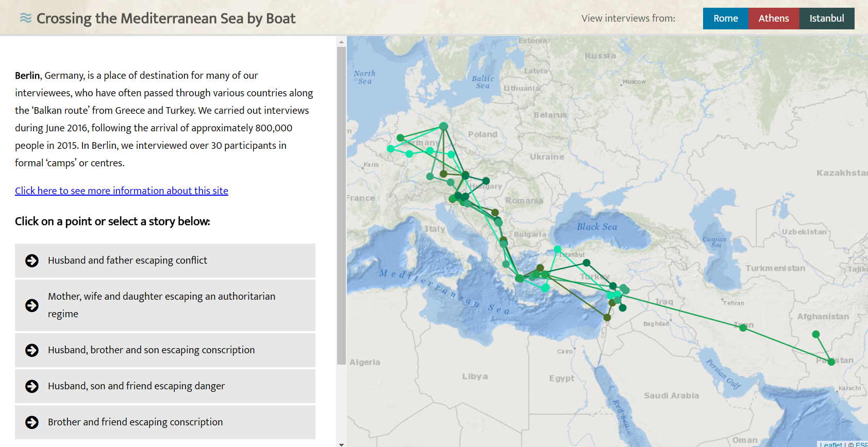Click the arrow icon beside 'Brother and friend escaping conscription'

pos(31,422)
